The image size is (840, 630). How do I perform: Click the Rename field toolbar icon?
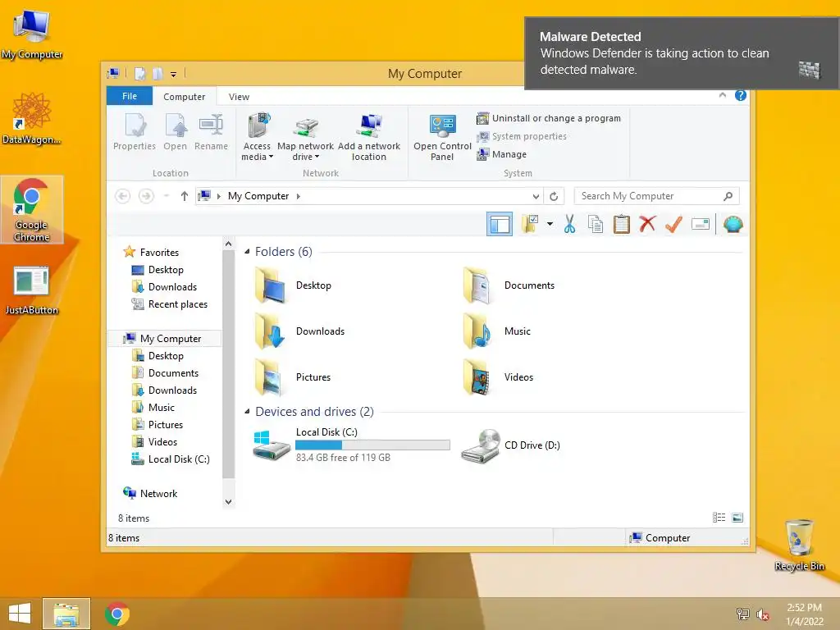(701, 224)
